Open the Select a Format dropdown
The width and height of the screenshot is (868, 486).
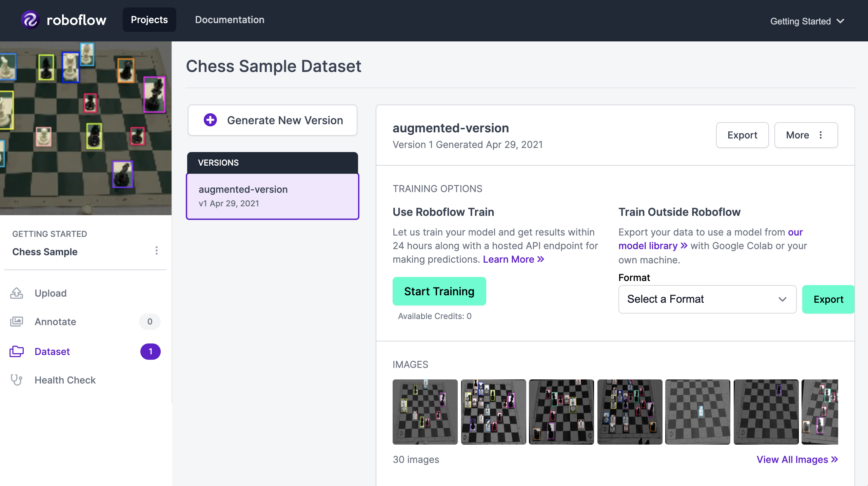click(x=707, y=299)
